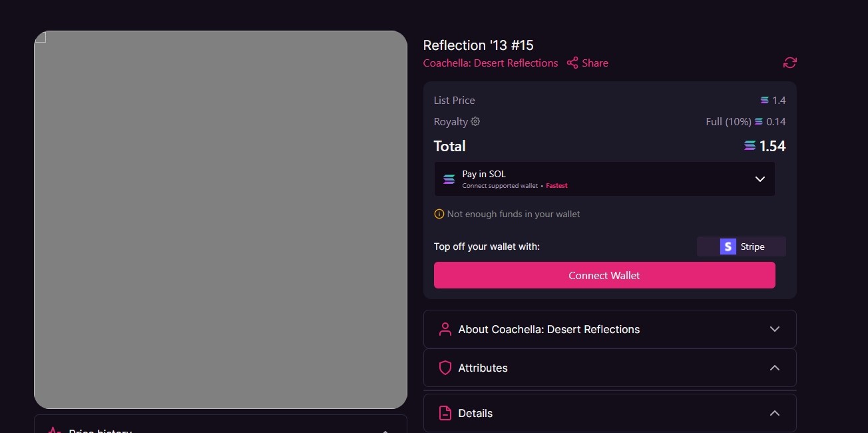This screenshot has height=433, width=868.
Task: Click the Share icon
Action: [572, 63]
